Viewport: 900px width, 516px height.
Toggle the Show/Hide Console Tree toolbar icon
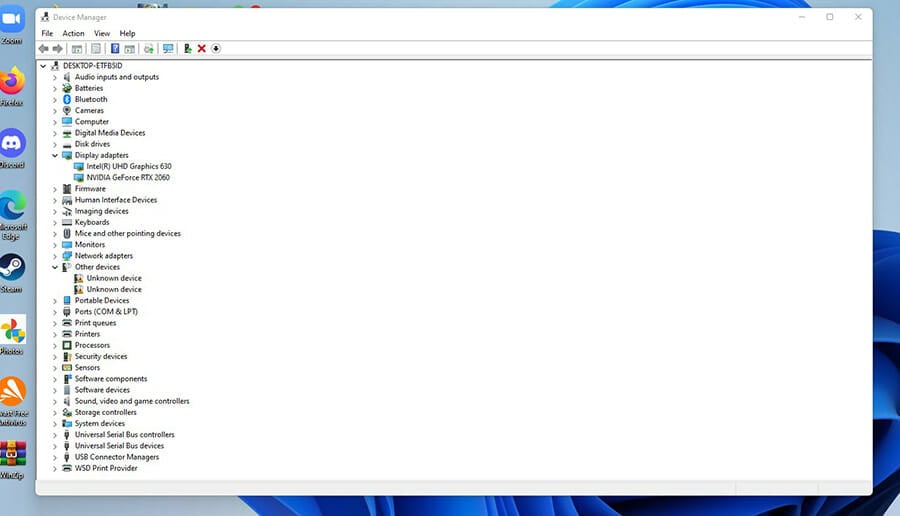point(76,49)
